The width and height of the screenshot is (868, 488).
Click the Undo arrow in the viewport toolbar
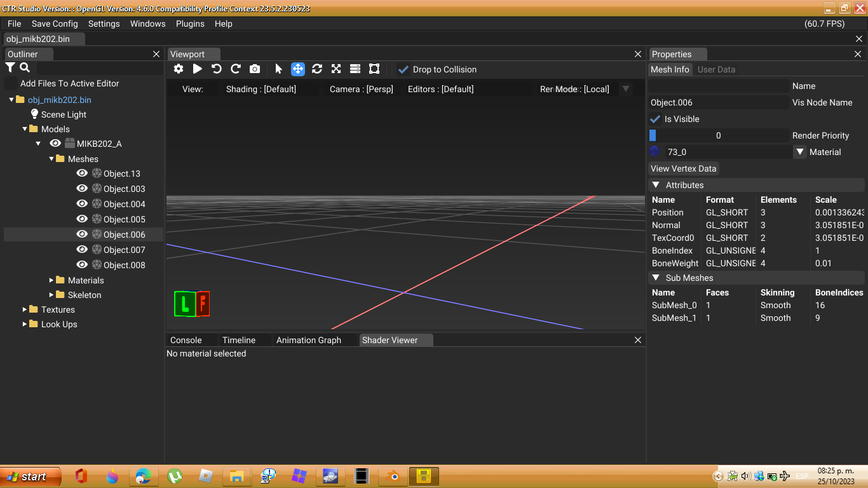point(217,69)
